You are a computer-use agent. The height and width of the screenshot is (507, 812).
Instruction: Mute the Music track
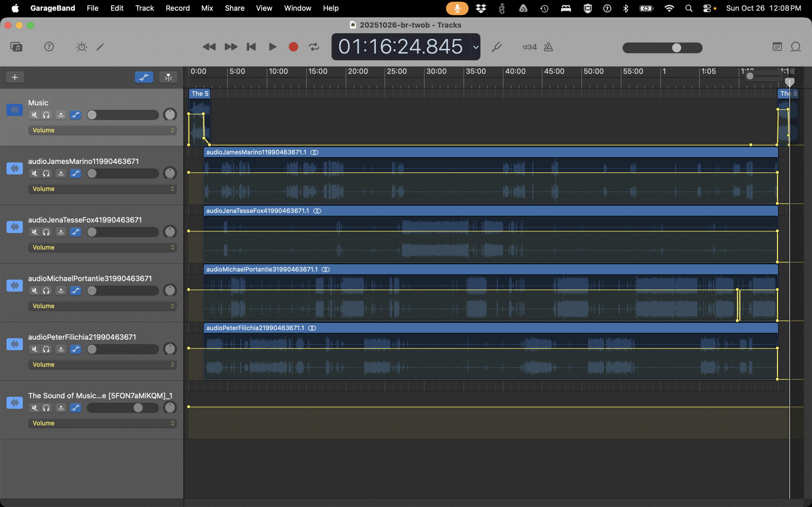click(34, 115)
